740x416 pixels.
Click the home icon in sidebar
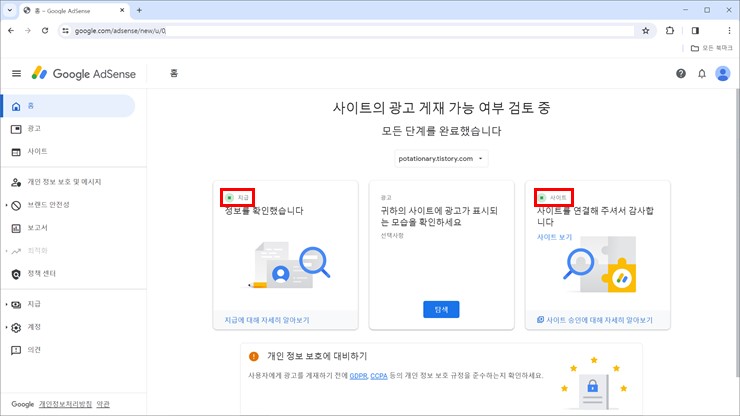(x=16, y=106)
